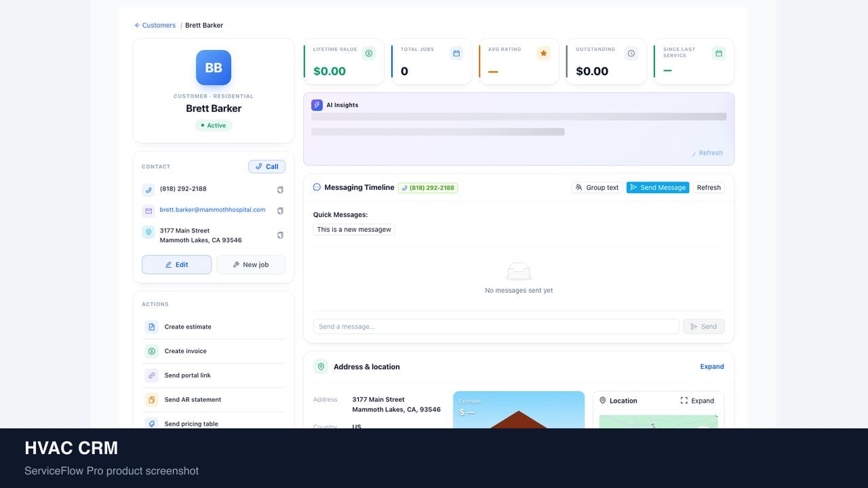Refresh the AI Insights panel
Screen dimensions: 868x488
tap(707, 153)
